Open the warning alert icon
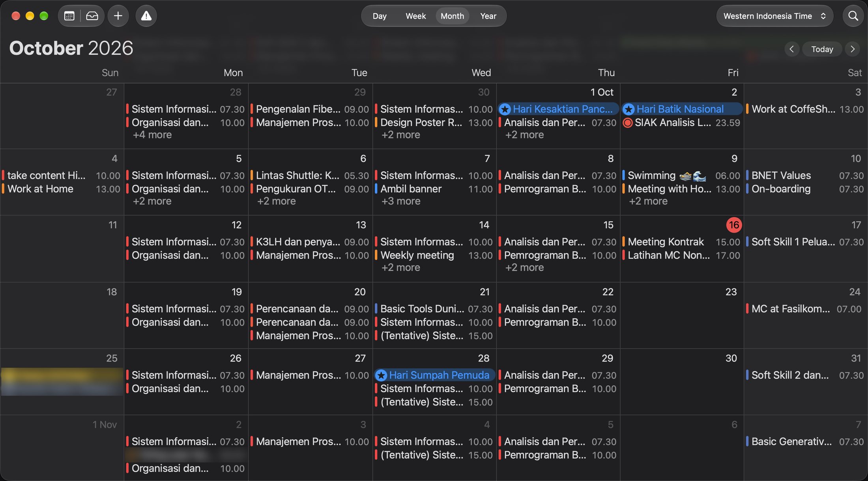The image size is (868, 481). pyautogui.click(x=146, y=16)
